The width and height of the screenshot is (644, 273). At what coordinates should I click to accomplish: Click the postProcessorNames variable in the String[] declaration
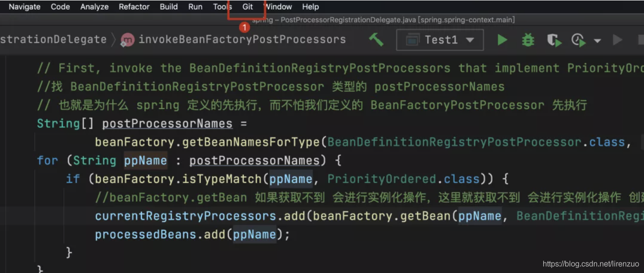(x=167, y=124)
